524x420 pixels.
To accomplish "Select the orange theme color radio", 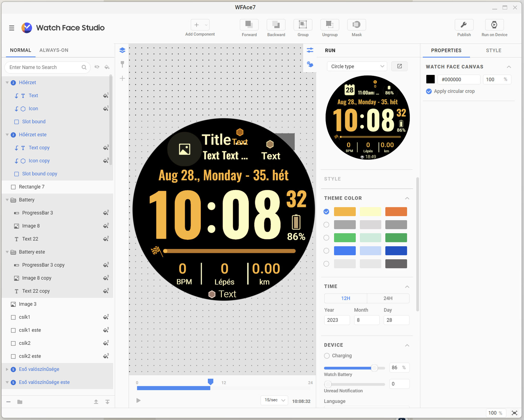I will (x=326, y=212).
